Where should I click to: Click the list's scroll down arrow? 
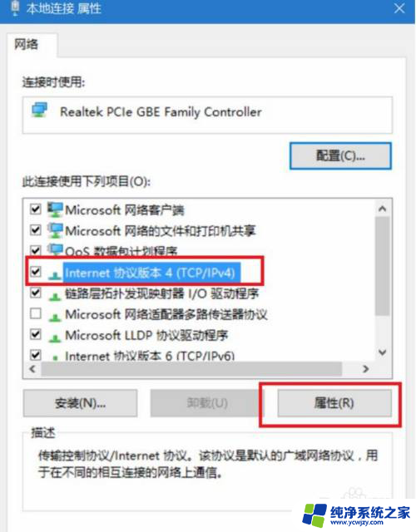pos(383,352)
